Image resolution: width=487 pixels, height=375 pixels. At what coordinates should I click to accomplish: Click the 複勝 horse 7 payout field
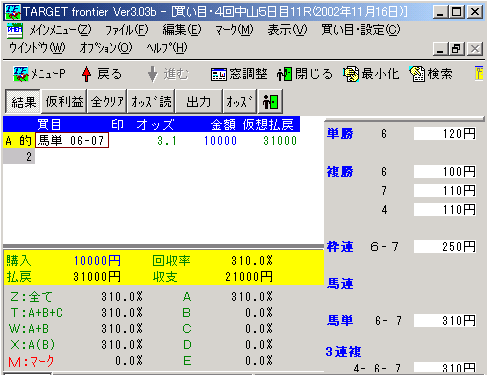coord(445,191)
